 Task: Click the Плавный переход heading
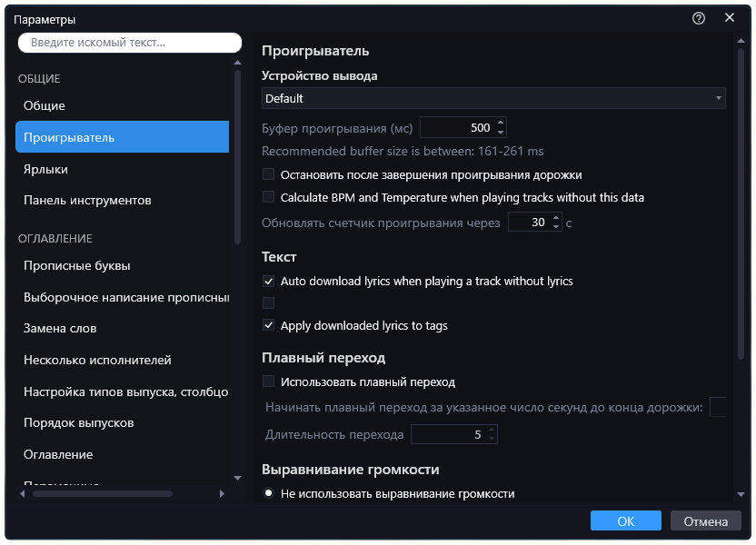click(323, 358)
